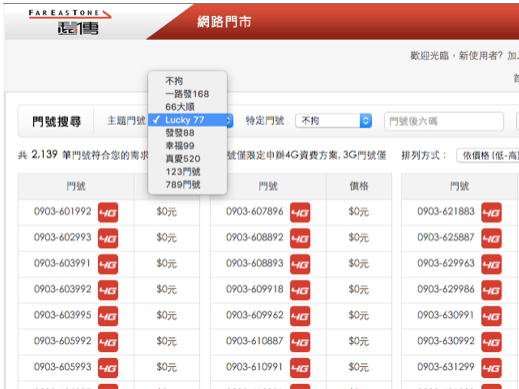Click the 門號搜尋 section label
Image resolution: width=519 pixels, height=389 pixels.
(x=56, y=122)
